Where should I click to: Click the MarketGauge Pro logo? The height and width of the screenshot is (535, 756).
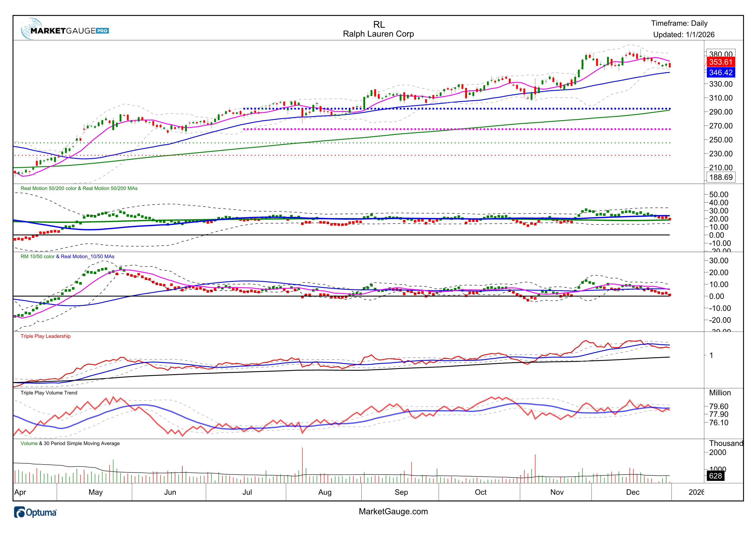(x=64, y=30)
